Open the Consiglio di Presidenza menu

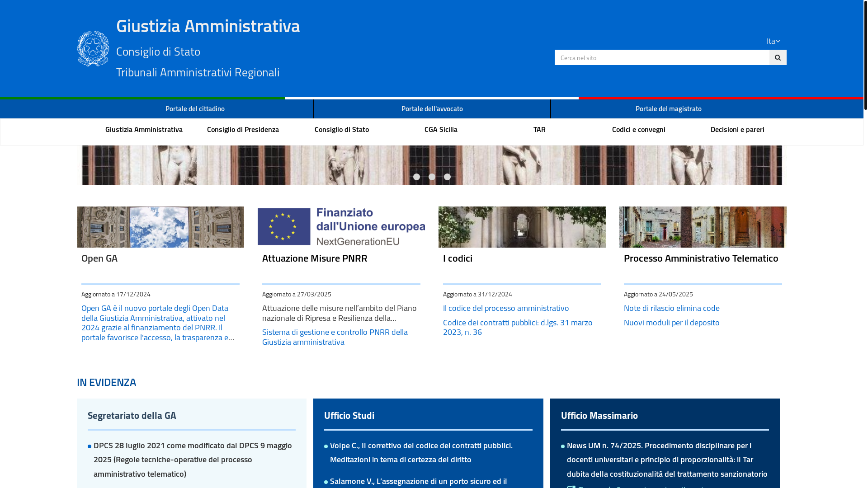pyautogui.click(x=243, y=129)
